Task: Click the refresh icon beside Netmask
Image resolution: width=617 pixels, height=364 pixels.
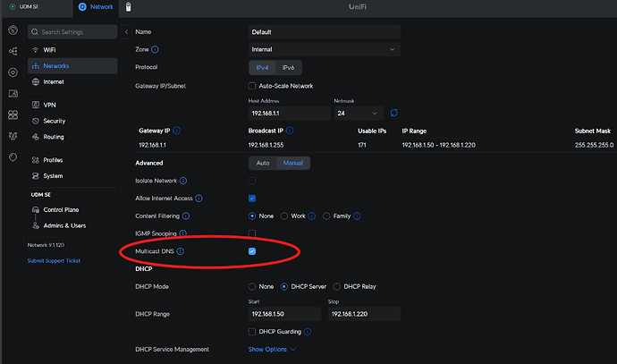Action: coord(393,113)
